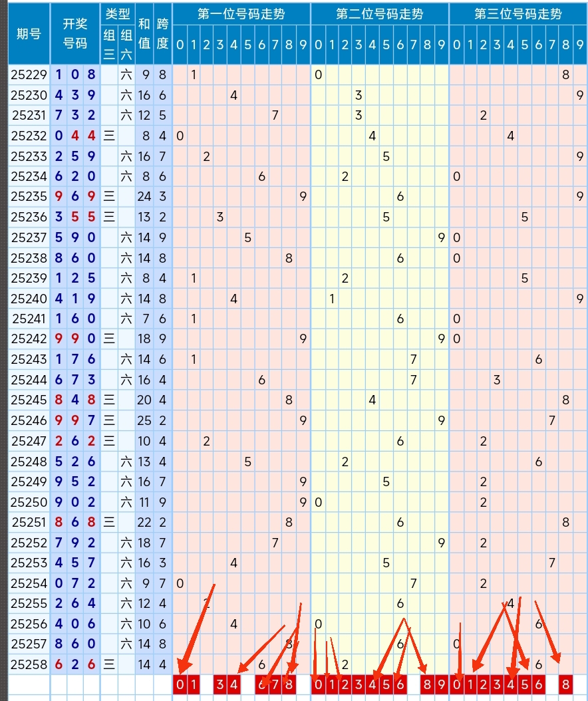This screenshot has width=588, height=701.
Task: Click first-position trend 7 in row 25231
Action: [x=275, y=115]
